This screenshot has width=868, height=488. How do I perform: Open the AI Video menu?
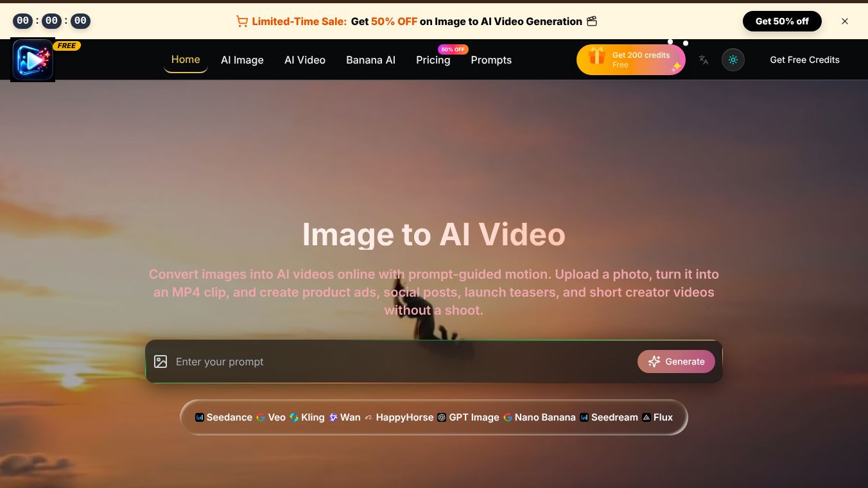coord(305,60)
